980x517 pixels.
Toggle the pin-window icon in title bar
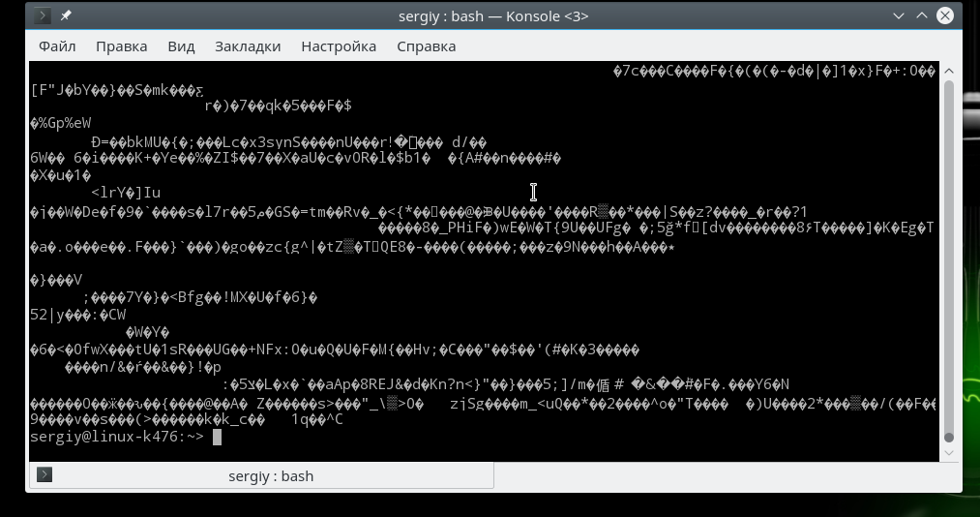(x=66, y=15)
